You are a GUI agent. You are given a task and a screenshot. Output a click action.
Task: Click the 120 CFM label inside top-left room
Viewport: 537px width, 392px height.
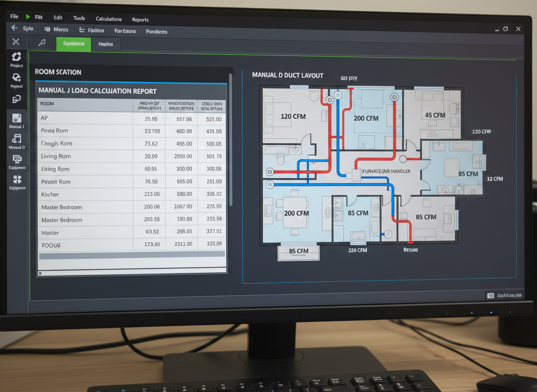pyautogui.click(x=293, y=117)
